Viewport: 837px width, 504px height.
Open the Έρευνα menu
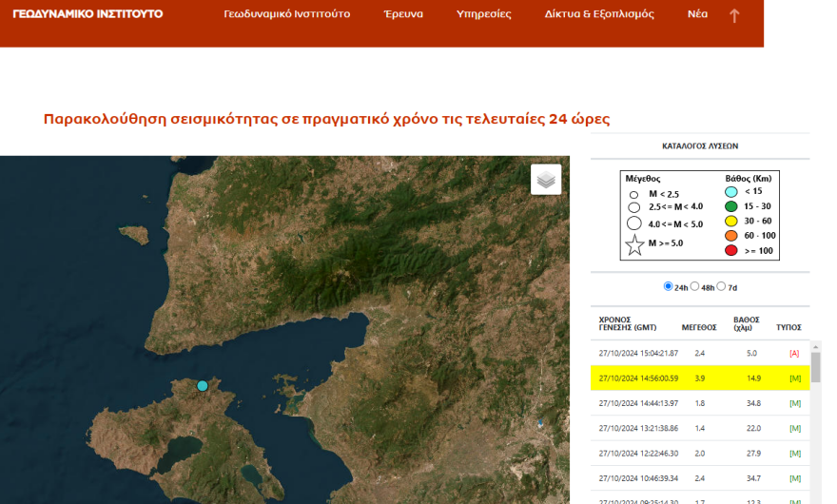(403, 14)
